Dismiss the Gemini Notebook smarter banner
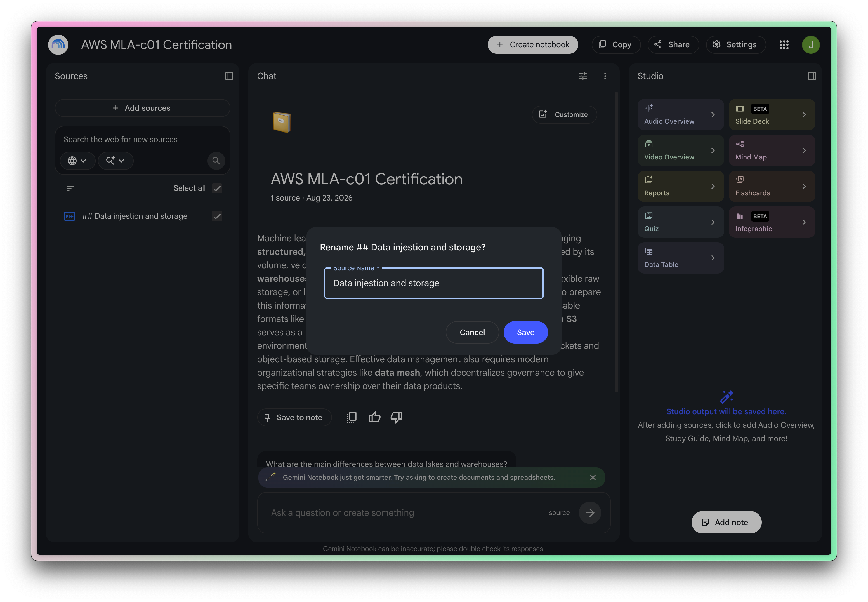 point(592,478)
